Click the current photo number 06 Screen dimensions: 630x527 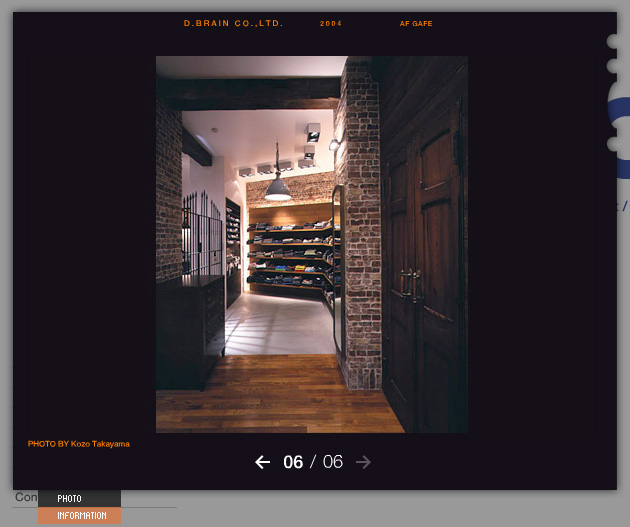click(293, 462)
